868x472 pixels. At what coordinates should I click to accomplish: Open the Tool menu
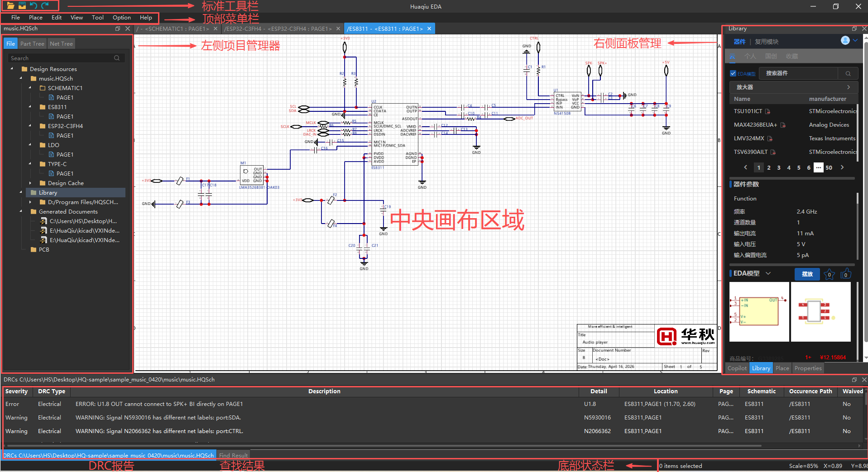tap(98, 18)
